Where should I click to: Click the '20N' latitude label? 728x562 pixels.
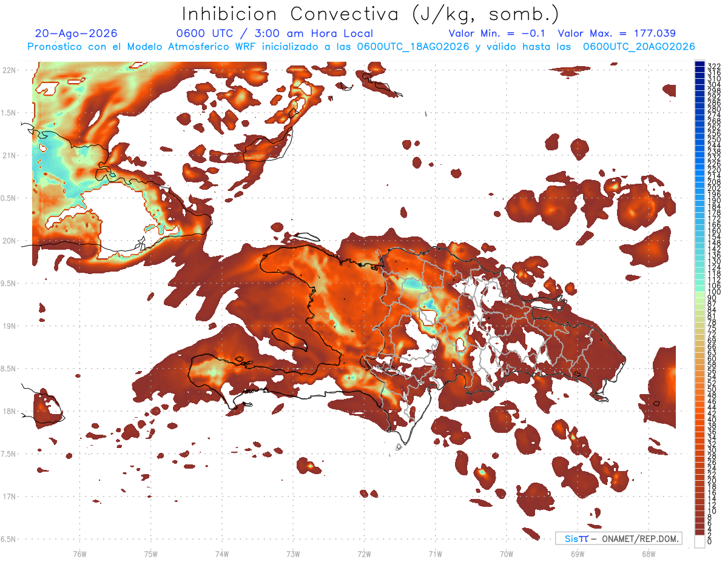coord(9,241)
